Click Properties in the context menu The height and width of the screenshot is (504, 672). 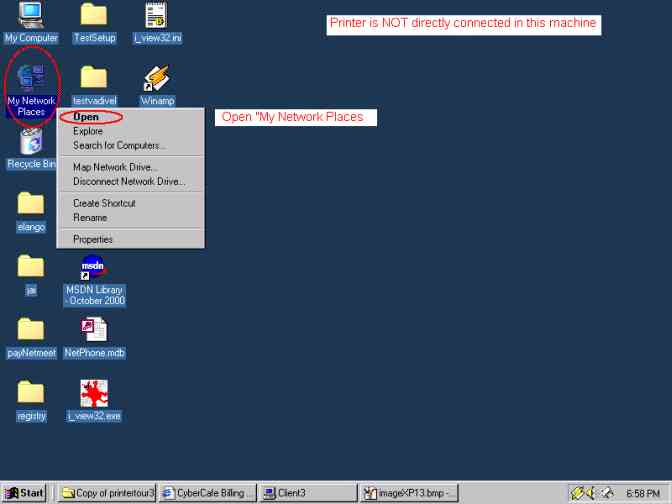pyautogui.click(x=93, y=239)
